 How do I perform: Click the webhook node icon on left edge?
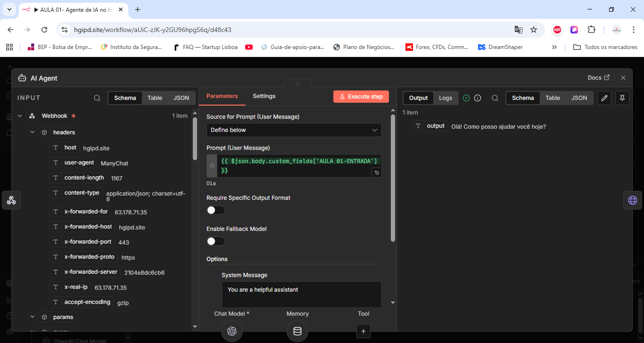tap(11, 200)
